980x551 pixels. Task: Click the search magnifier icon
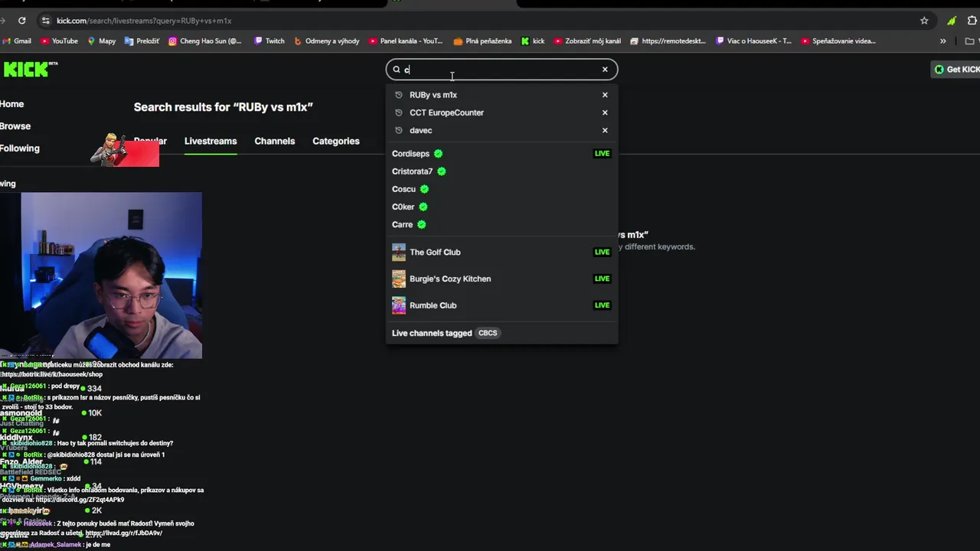click(397, 70)
